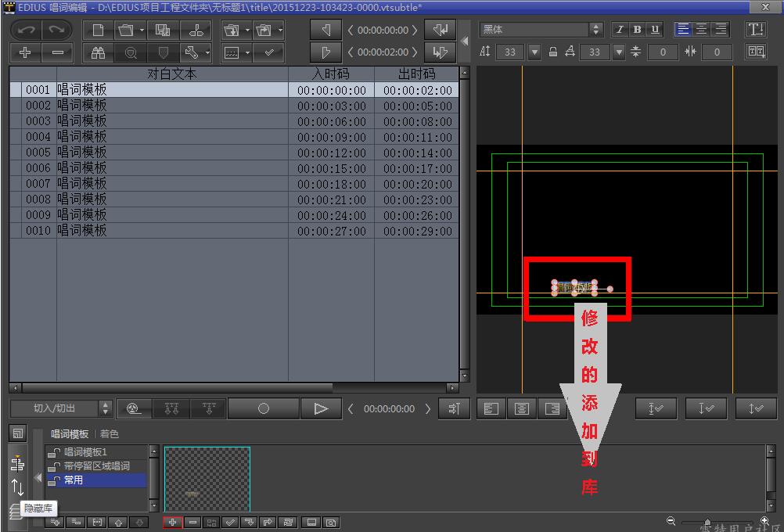Click the save subtitle file icon

coord(163,31)
